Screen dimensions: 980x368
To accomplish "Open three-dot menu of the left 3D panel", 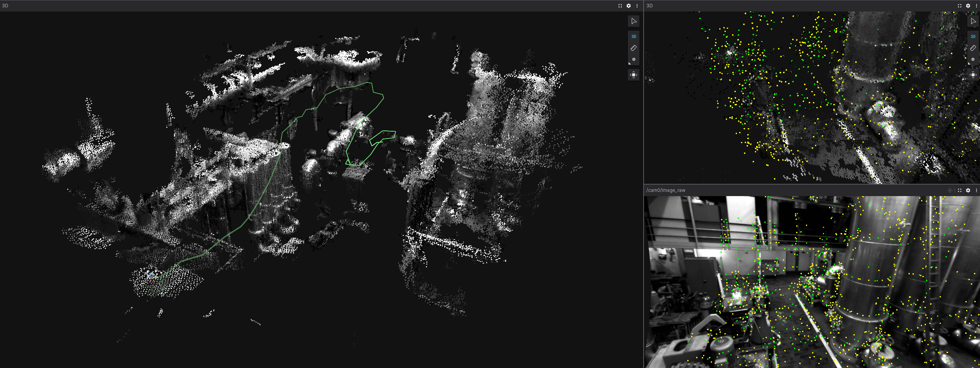I will point(637,6).
